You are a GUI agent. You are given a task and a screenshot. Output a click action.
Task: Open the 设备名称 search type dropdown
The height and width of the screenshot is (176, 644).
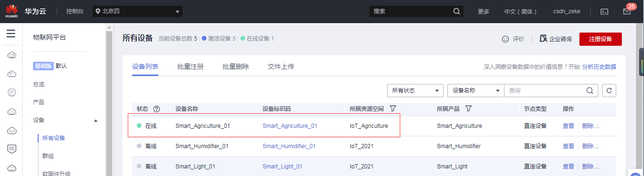476,91
